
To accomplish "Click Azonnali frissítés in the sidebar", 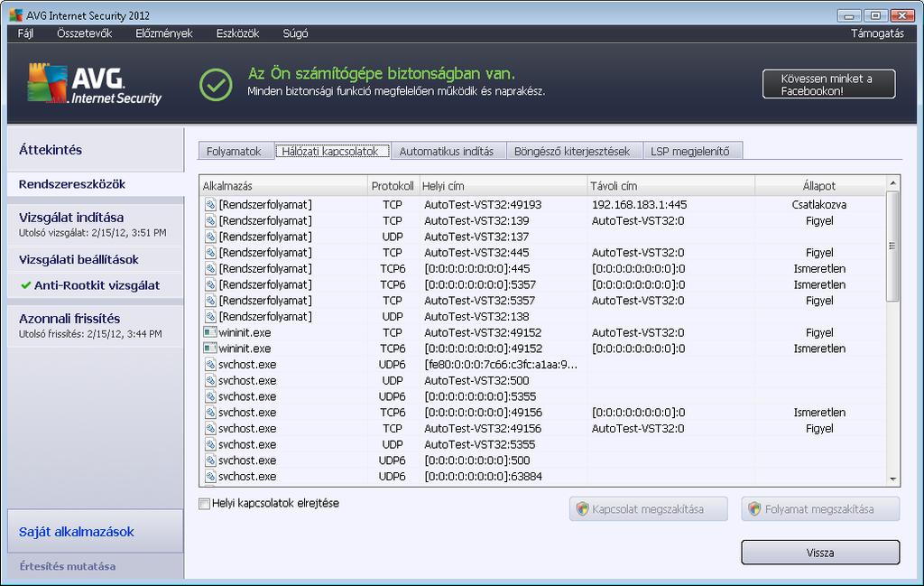I will pos(96,325).
